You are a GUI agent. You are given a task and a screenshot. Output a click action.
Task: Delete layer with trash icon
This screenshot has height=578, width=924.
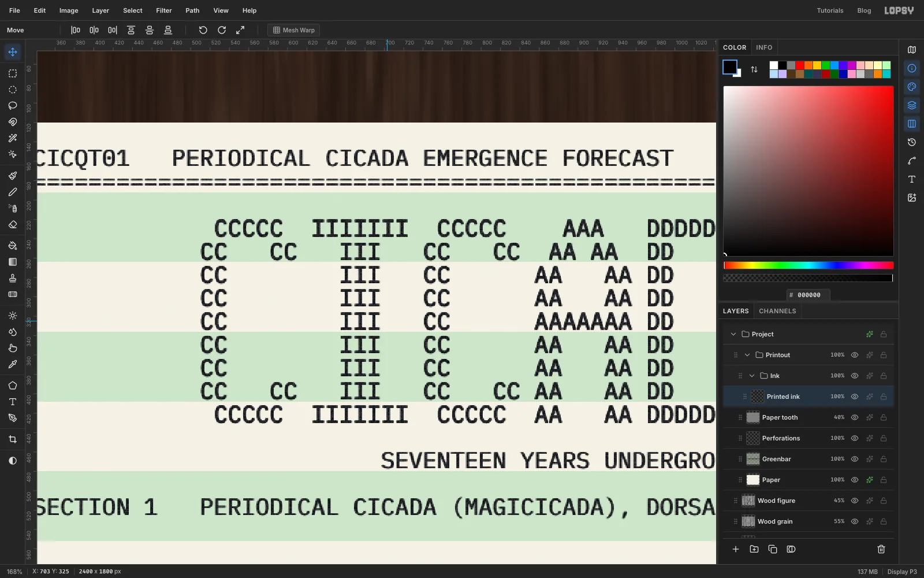click(881, 549)
